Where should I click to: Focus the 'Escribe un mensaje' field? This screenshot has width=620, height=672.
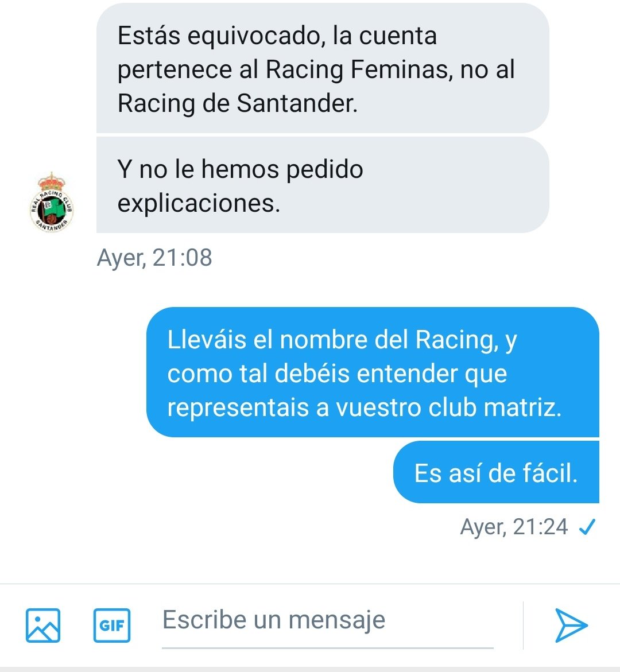coord(328,620)
